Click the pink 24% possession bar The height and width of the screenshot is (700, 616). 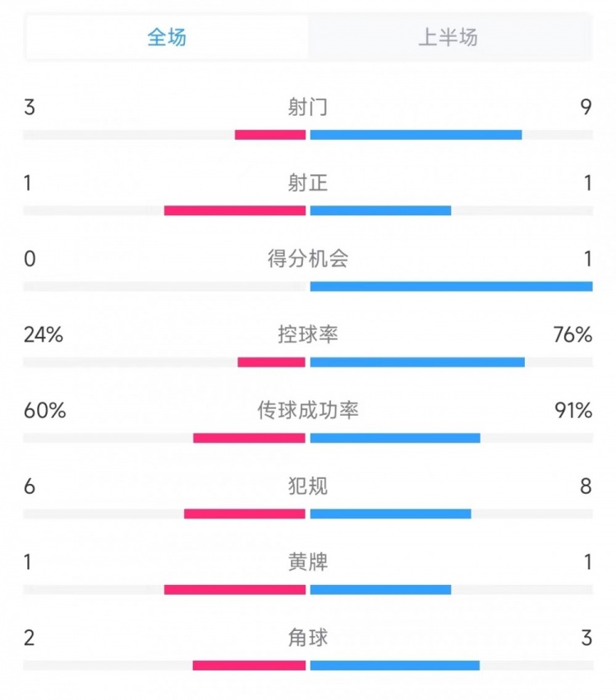click(x=271, y=362)
